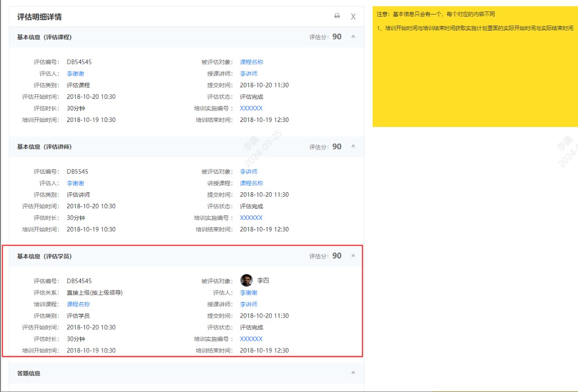Click 评估人 李谢谢 in the student section

(249, 292)
